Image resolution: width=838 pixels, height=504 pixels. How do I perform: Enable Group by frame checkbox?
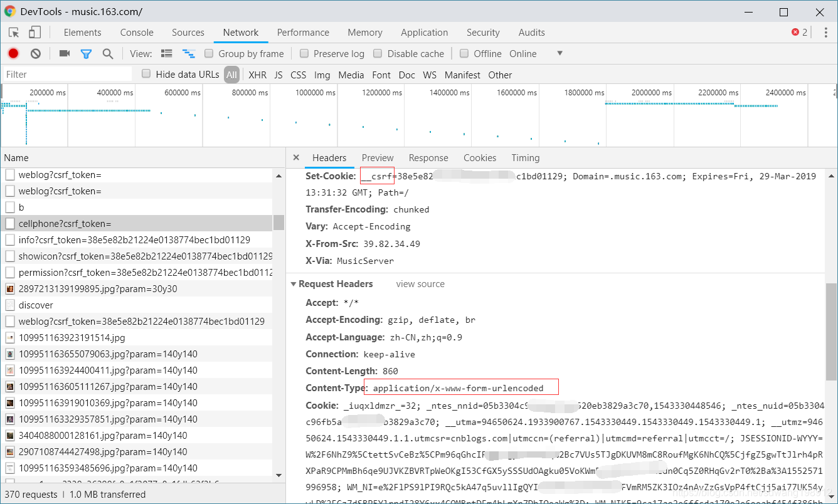click(x=209, y=53)
